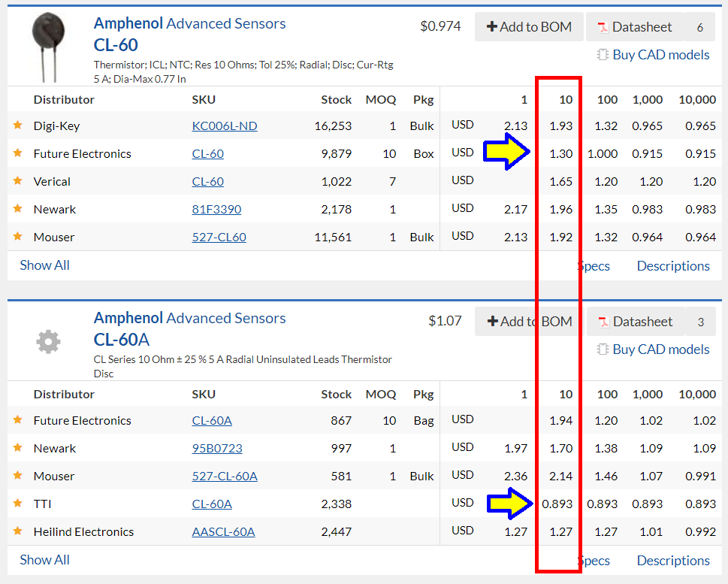Image resolution: width=728 pixels, height=584 pixels.
Task: Open TTI SKU CL-60A link
Action: [212, 504]
